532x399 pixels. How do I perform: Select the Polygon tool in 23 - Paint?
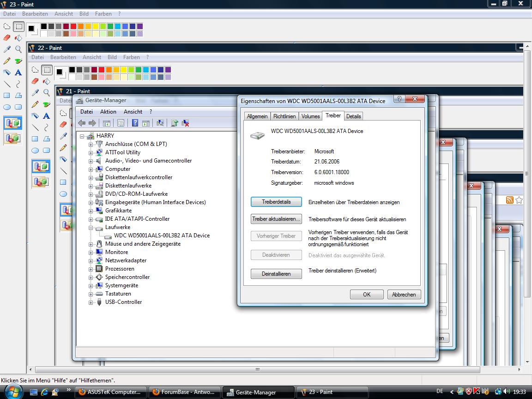click(18, 95)
